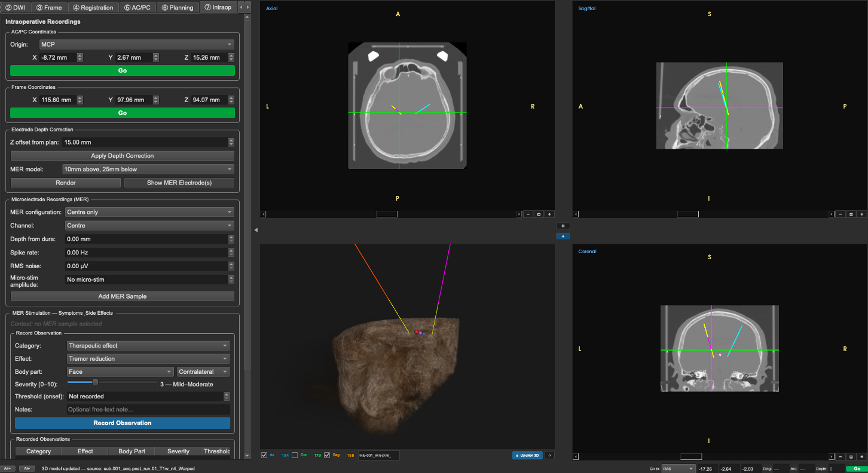Screen dimensions: 868x473
Task: Click the grey layout button above the blue plus
Action: 563,226
